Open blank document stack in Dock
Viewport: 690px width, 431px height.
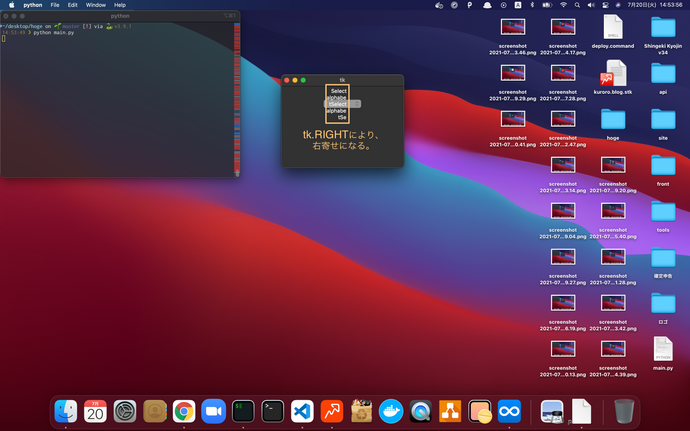pos(581,412)
